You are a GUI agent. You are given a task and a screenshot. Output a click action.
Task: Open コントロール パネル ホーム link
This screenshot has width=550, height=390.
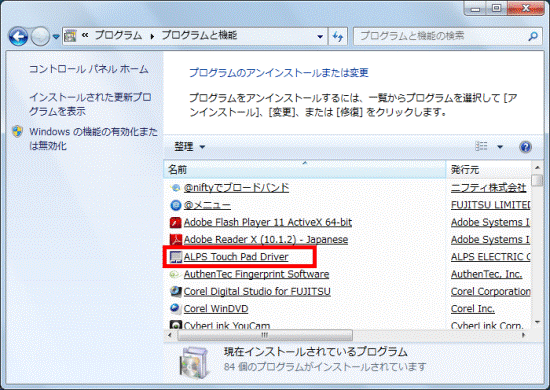88,69
